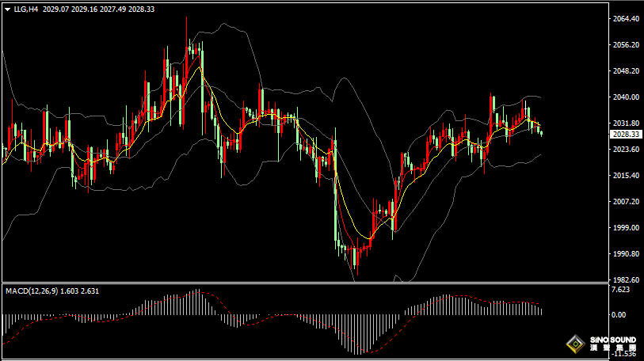The image size is (644, 361).
Task: Click the 0.00 MACD zero level label
Action: (x=619, y=314)
